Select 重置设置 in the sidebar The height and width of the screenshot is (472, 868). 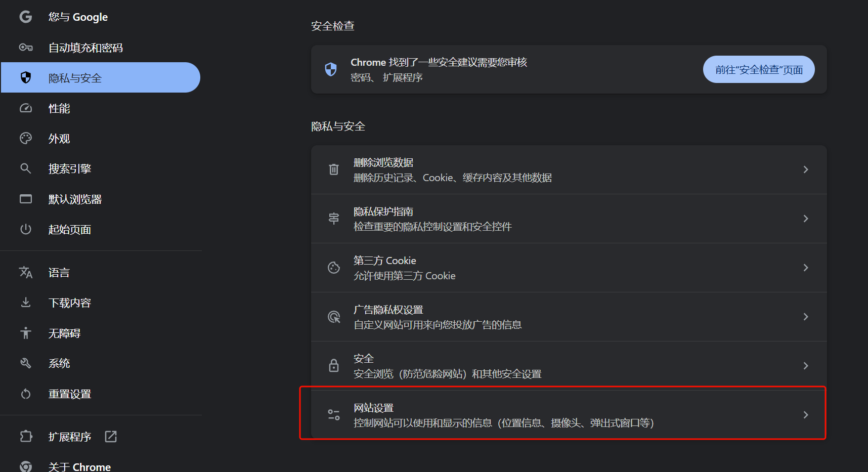tap(70, 394)
